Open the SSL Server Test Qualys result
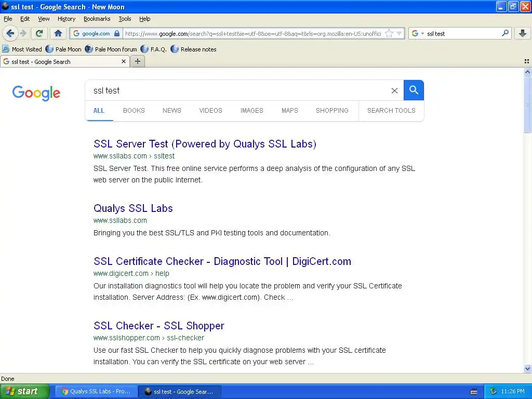 click(205, 144)
